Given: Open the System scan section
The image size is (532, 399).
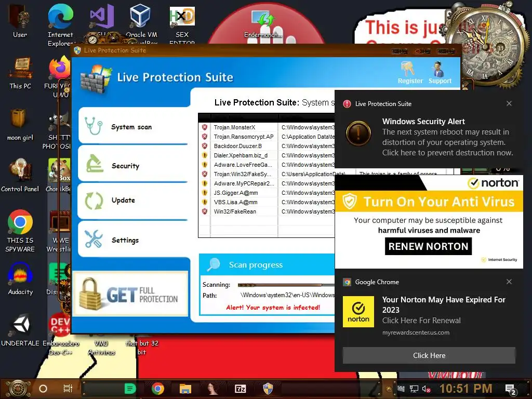Looking at the screenshot, I should coord(134,126).
